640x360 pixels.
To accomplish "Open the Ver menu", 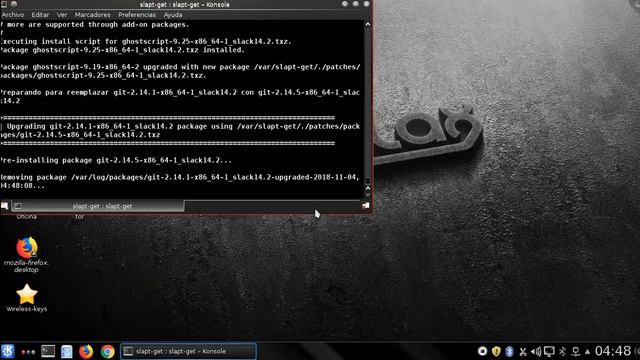I will (62, 15).
